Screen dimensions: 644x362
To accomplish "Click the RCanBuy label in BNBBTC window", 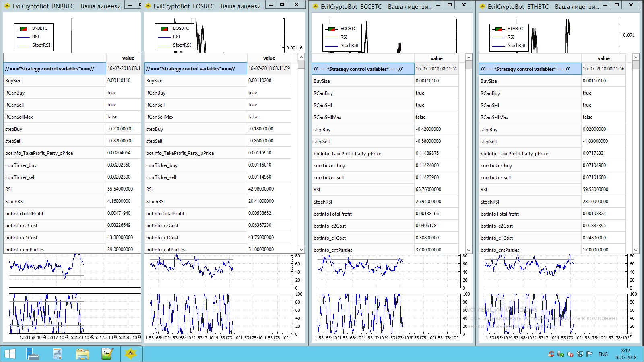I will point(15,93).
